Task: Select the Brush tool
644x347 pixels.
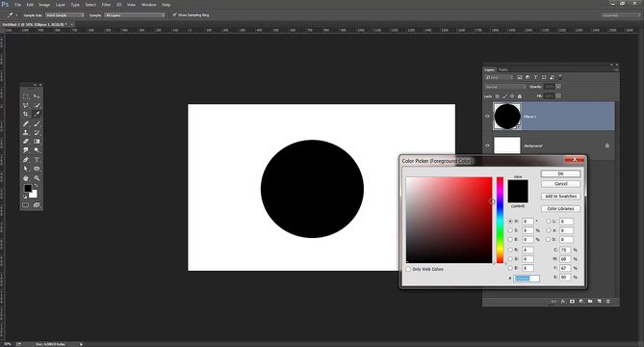Action: click(x=37, y=123)
